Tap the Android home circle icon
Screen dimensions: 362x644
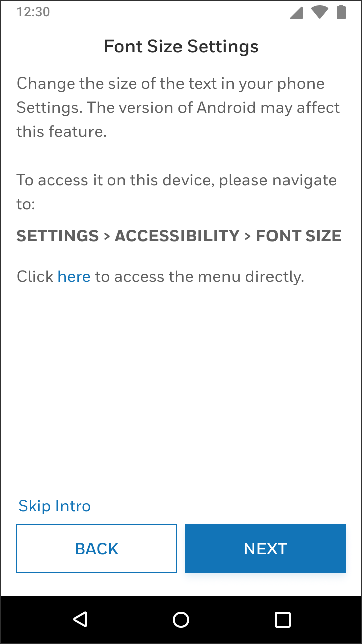[181, 619]
